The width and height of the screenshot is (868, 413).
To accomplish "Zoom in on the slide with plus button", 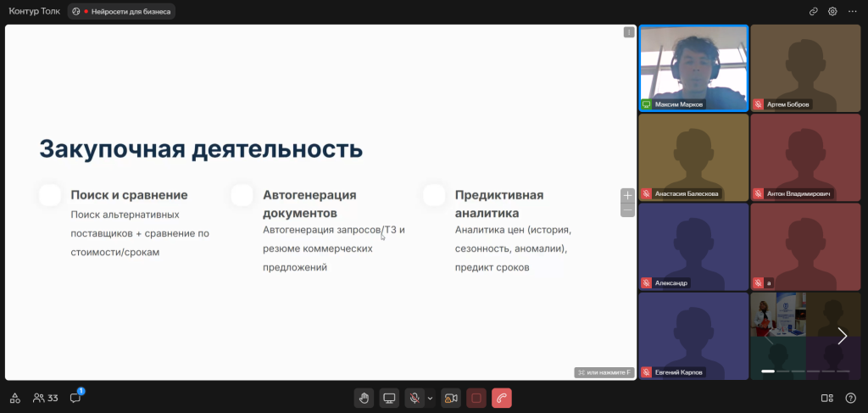I will pos(628,195).
